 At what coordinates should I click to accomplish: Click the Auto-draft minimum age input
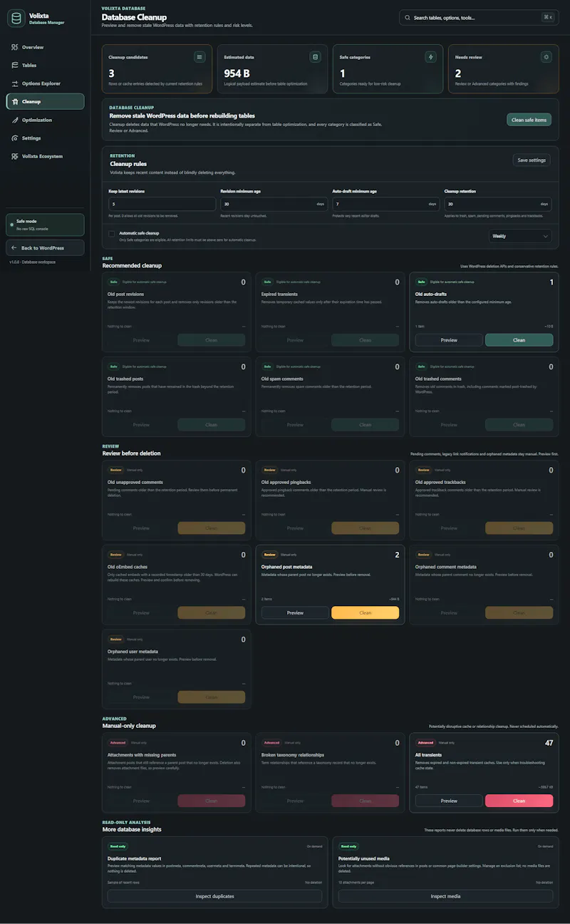pyautogui.click(x=385, y=204)
